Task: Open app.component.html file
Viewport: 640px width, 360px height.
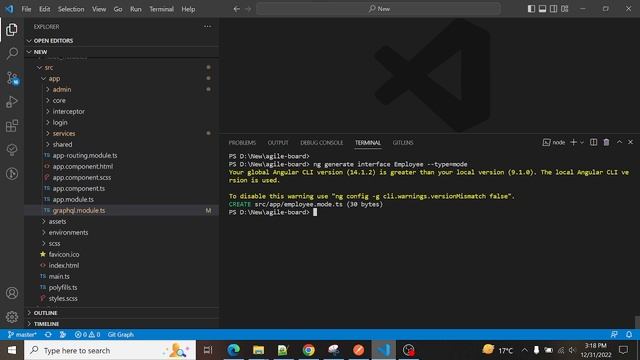Action: pos(122,167)
